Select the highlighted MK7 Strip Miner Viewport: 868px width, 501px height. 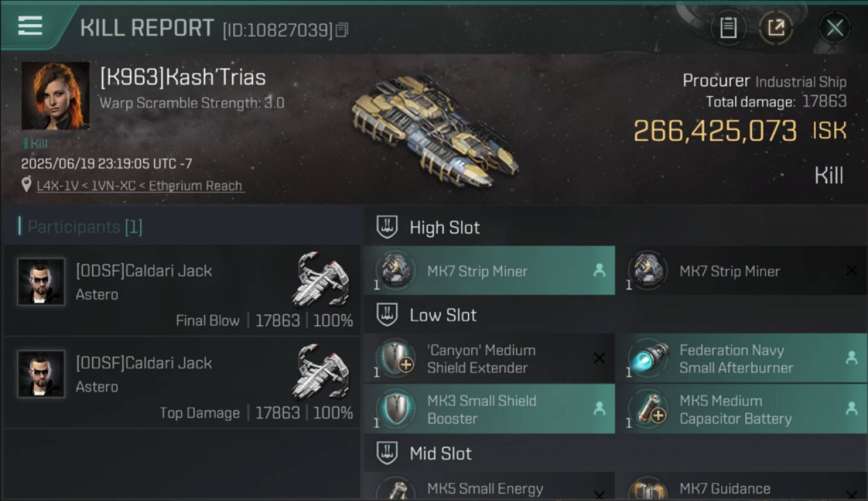489,271
